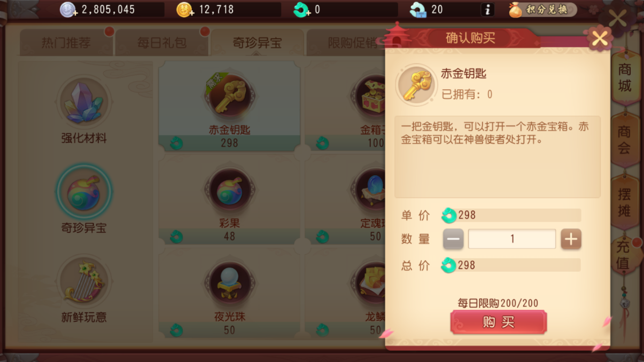Close the 确认购买 dialog
The image size is (644, 362).
point(599,38)
